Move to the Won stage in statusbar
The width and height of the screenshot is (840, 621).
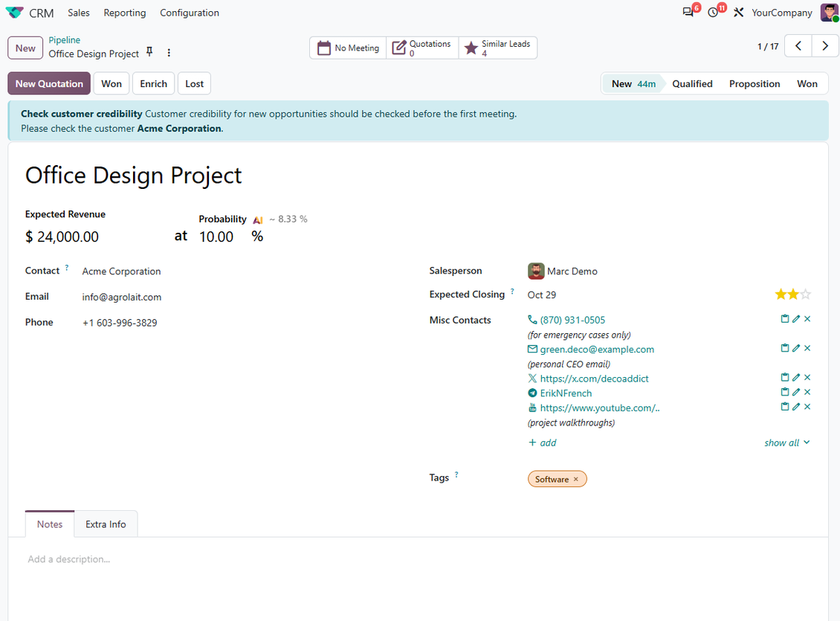point(807,83)
